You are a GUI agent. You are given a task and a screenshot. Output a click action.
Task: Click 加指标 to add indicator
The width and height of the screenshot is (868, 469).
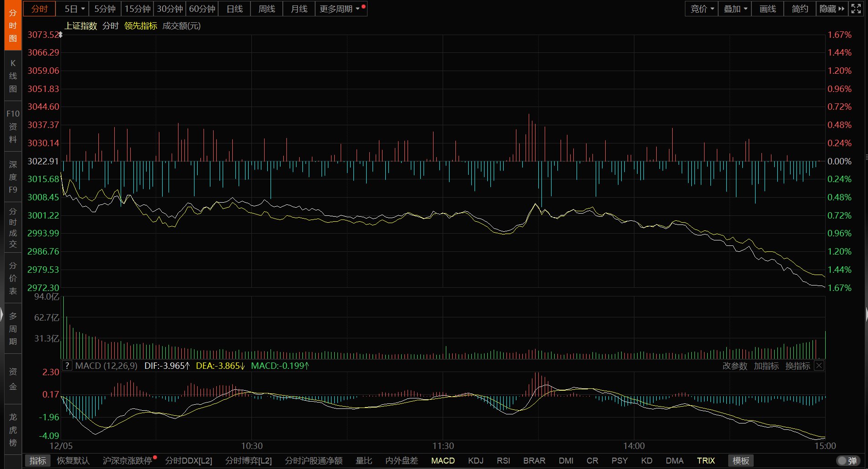(x=766, y=366)
